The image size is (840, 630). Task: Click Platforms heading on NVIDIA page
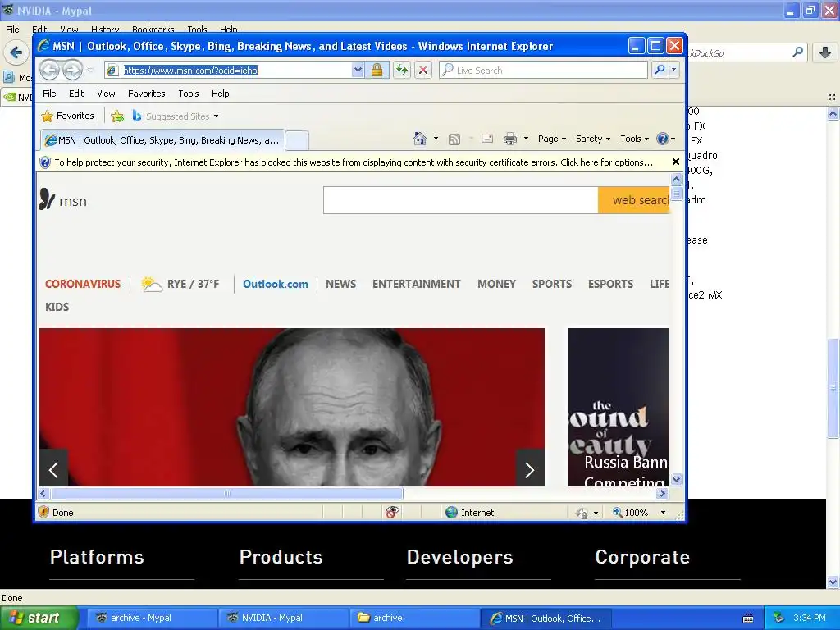click(x=97, y=557)
